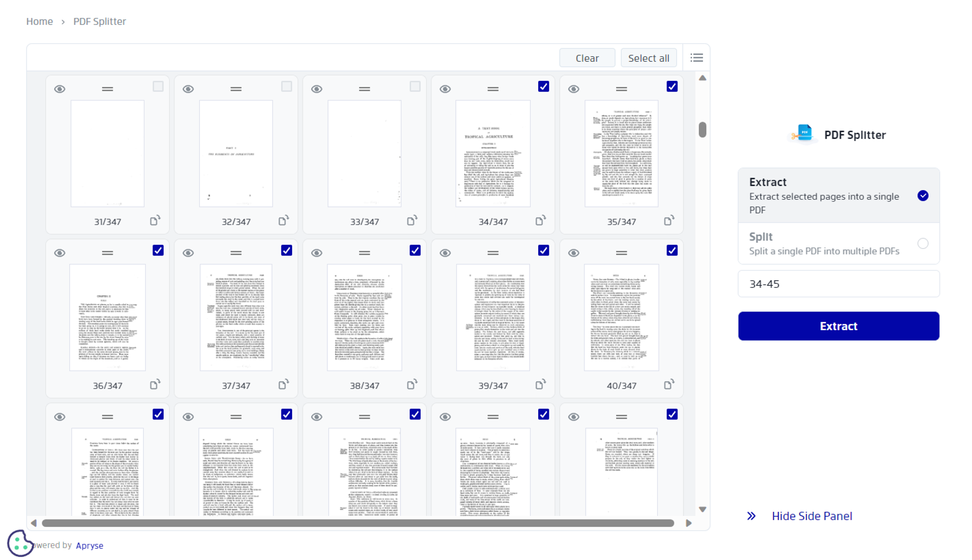Image resolution: width=972 pixels, height=560 pixels.
Task: Click the blue Extract button
Action: coord(838,326)
